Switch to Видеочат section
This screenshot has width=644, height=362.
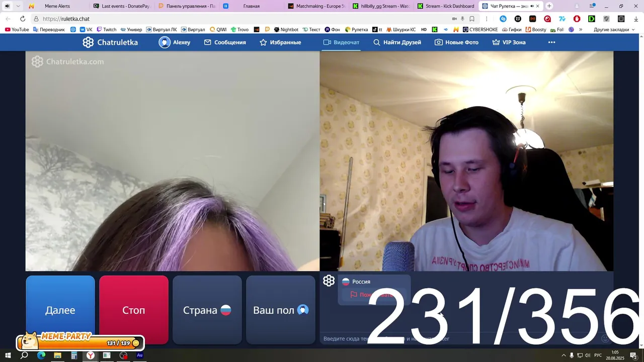click(341, 42)
